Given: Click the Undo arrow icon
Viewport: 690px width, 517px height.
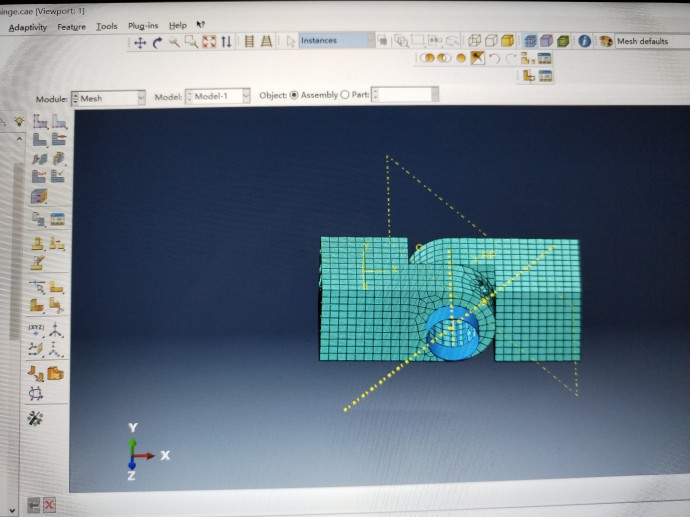Looking at the screenshot, I should 495,59.
